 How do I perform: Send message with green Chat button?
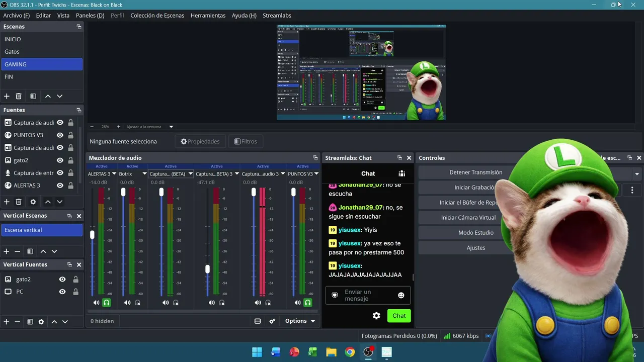(x=399, y=316)
